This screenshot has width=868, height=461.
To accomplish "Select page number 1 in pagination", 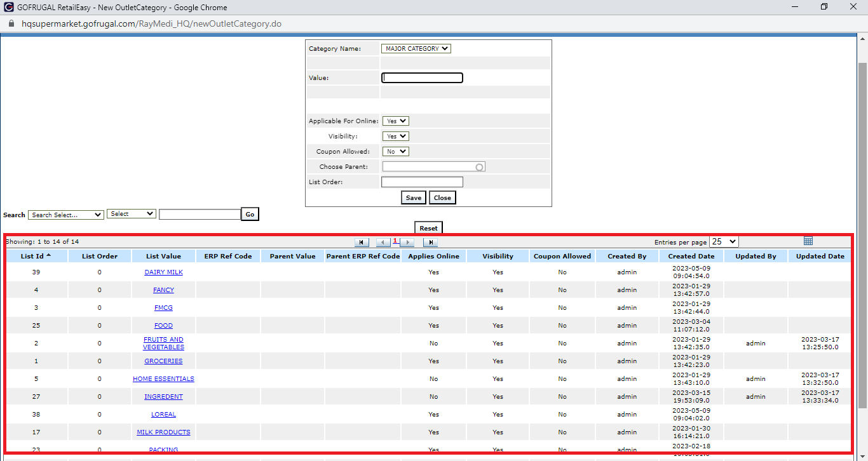I will pos(395,241).
